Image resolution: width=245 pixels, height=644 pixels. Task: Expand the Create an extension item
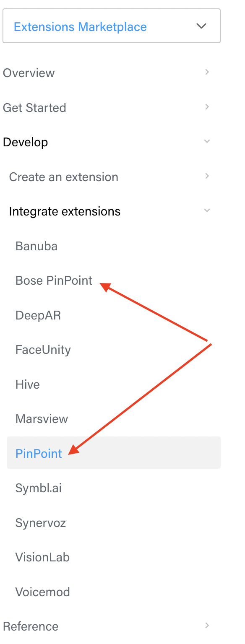point(206,176)
